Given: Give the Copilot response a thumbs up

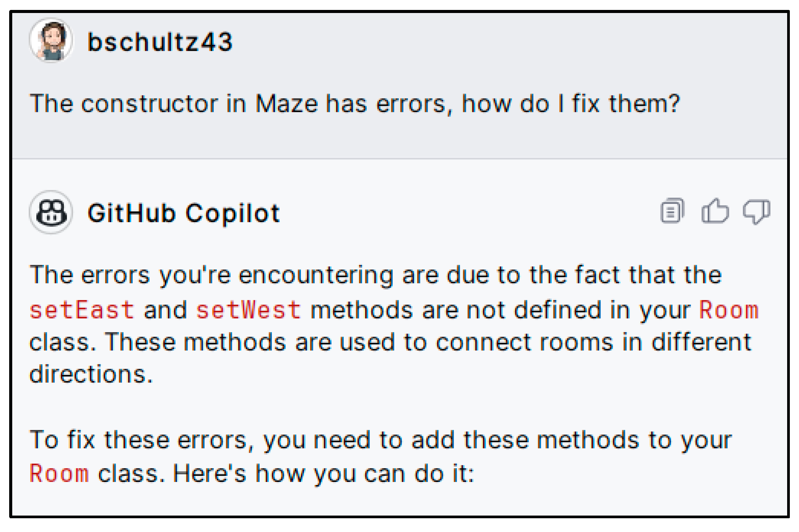Looking at the screenshot, I should [715, 211].
